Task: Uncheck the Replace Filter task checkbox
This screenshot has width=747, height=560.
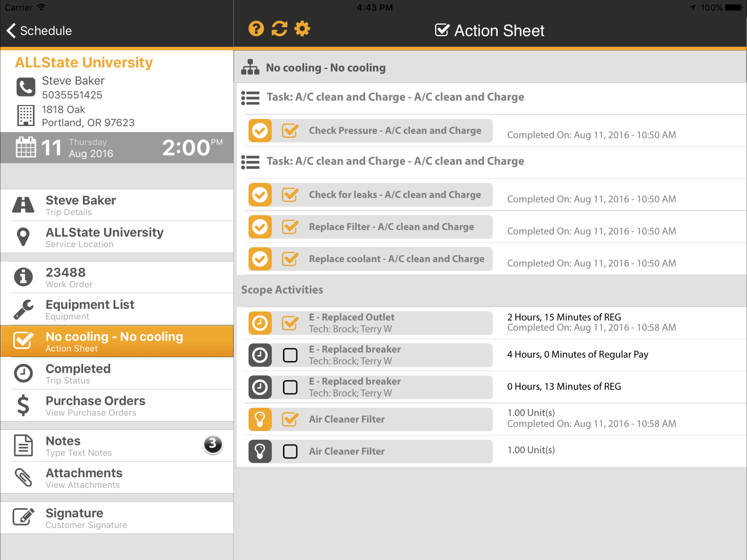Action: pos(290,227)
